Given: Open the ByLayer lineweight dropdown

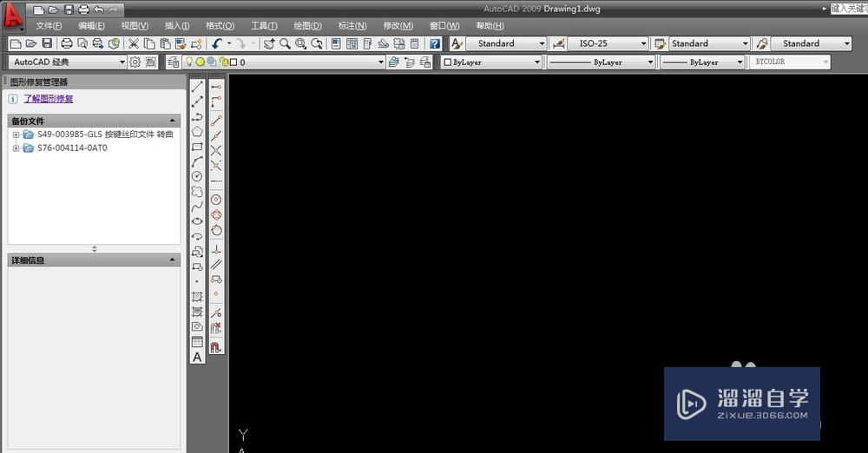Looking at the screenshot, I should click(702, 62).
